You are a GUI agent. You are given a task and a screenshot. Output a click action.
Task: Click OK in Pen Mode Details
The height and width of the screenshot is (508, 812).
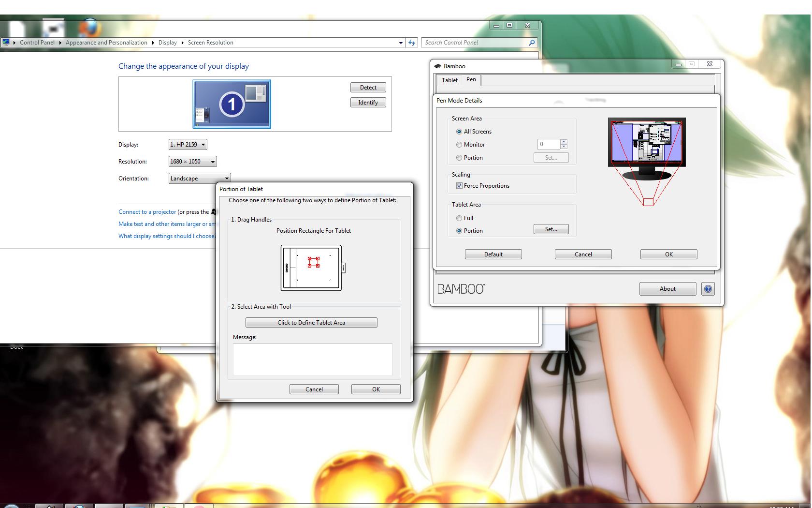(x=669, y=254)
